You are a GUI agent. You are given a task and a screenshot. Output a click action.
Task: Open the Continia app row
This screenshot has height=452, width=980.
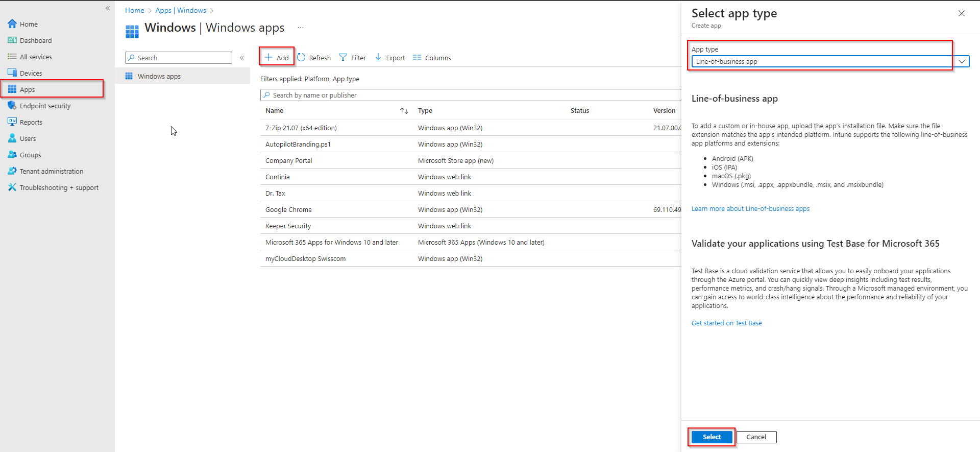(471, 177)
